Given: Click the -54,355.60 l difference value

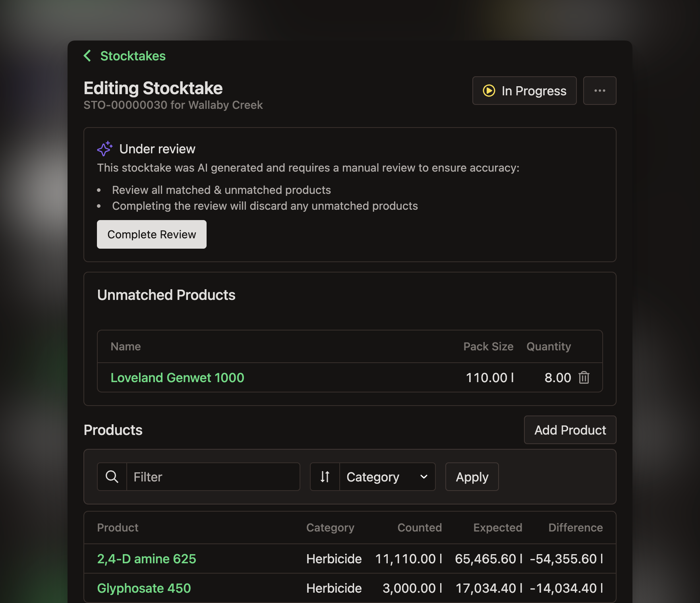Looking at the screenshot, I should (x=567, y=559).
